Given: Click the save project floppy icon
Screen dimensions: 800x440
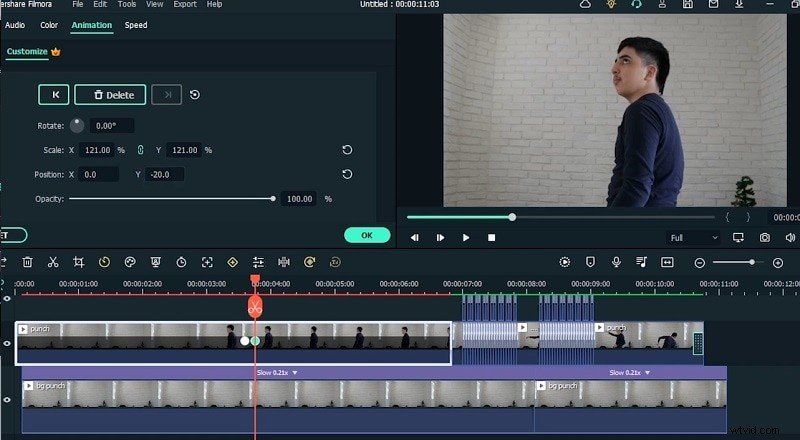Looking at the screenshot, I should pyautogui.click(x=688, y=4).
